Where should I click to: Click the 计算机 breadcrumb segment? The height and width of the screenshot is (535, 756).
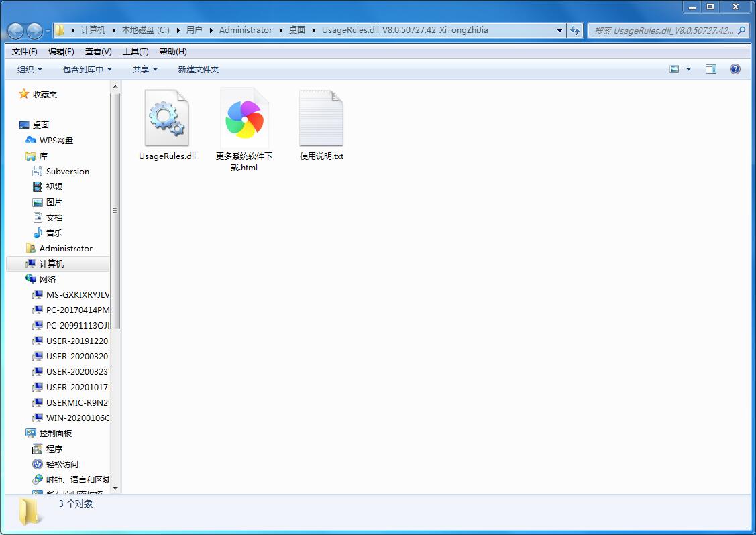[93, 30]
